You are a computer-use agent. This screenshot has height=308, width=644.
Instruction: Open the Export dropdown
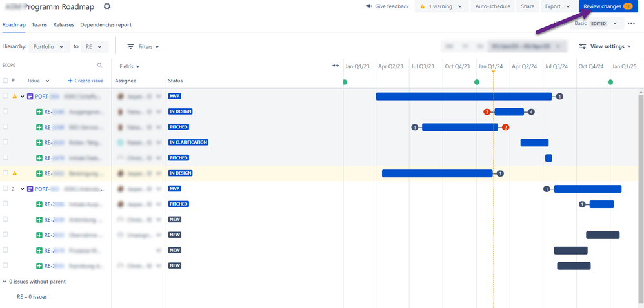tap(558, 6)
